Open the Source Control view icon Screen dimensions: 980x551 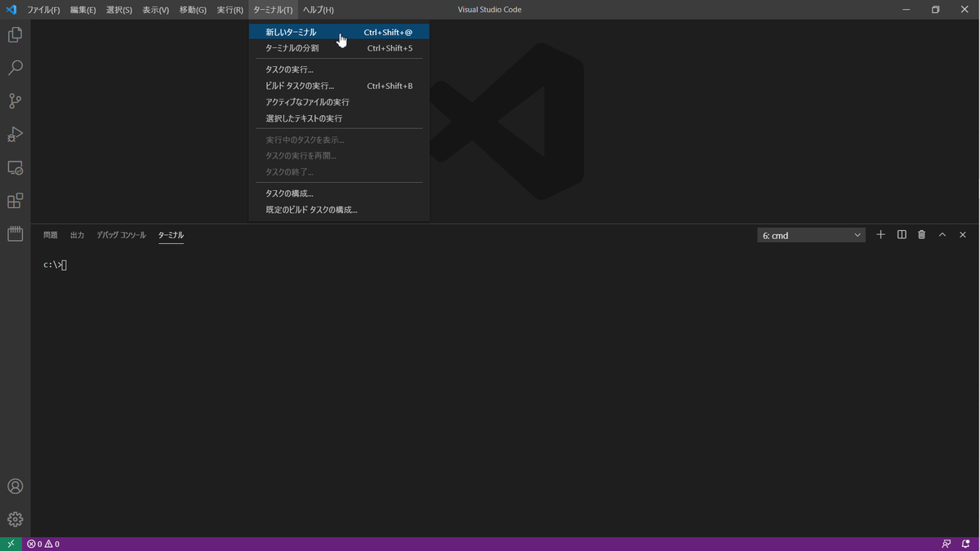[15, 101]
